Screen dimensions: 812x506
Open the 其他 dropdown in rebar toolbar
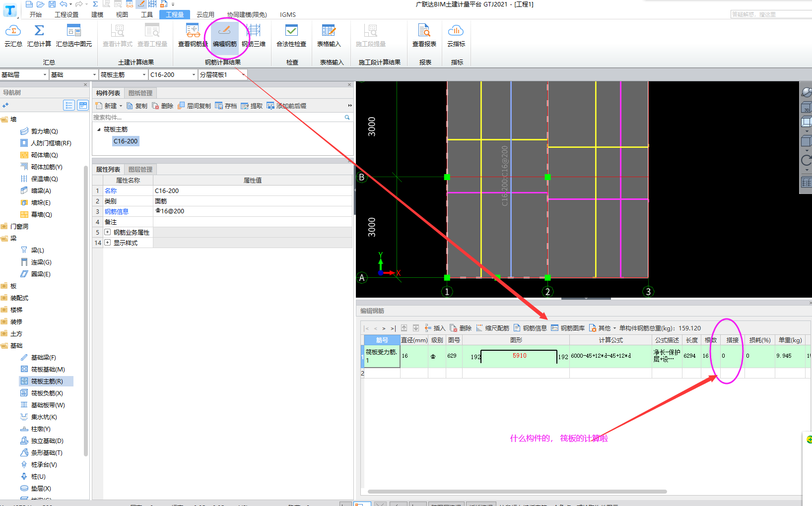603,328
